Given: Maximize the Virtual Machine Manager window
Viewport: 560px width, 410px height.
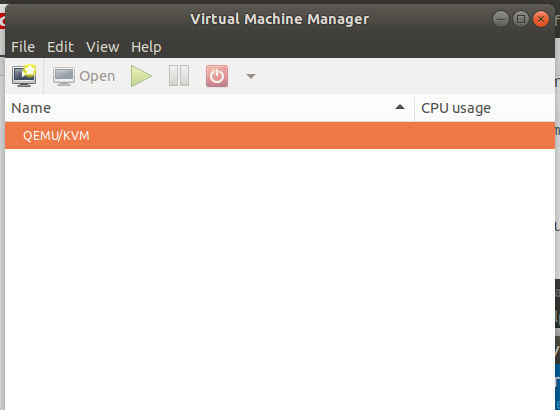Looking at the screenshot, I should (x=521, y=19).
